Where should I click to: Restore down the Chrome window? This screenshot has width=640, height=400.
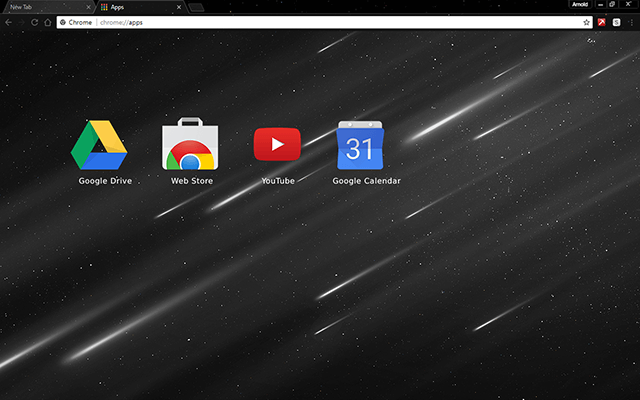(x=612, y=4)
